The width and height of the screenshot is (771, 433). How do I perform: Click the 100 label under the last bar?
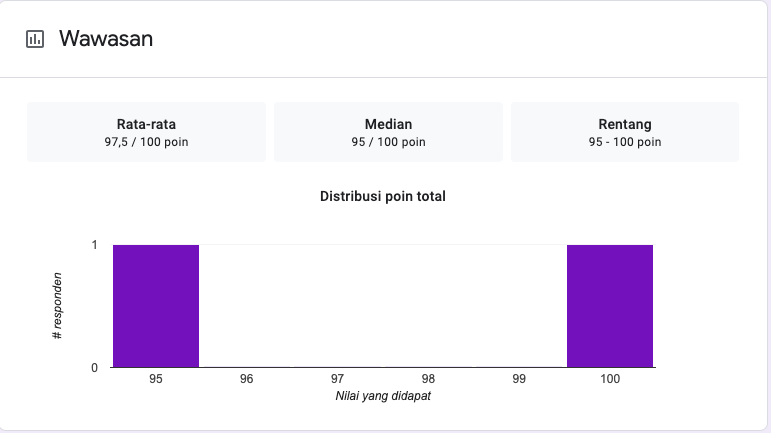(610, 380)
